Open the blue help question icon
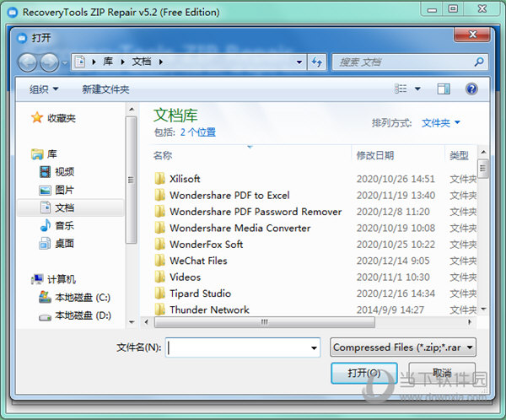Image resolution: width=506 pixels, height=420 pixels. [x=471, y=89]
